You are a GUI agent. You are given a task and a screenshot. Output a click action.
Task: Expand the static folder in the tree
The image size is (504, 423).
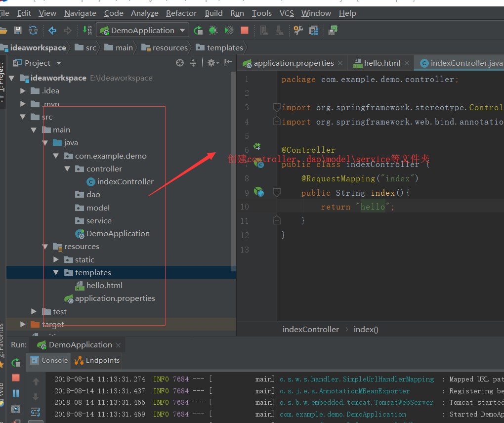pos(56,259)
